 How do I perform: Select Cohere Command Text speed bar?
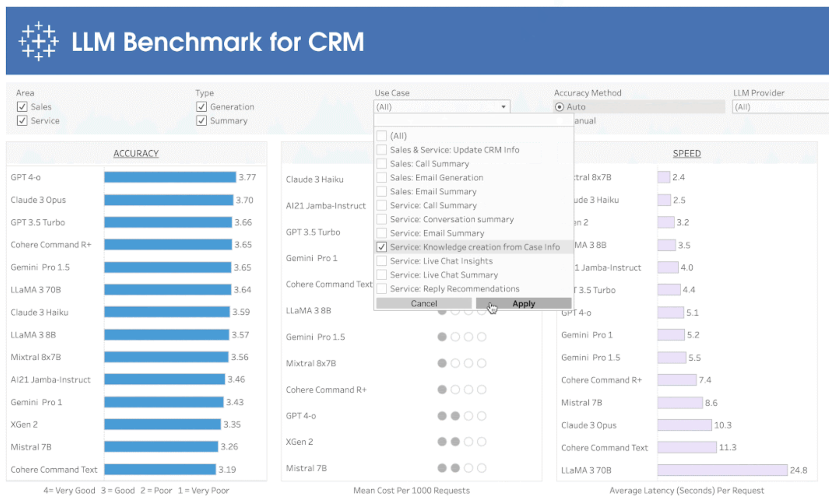[687, 447]
